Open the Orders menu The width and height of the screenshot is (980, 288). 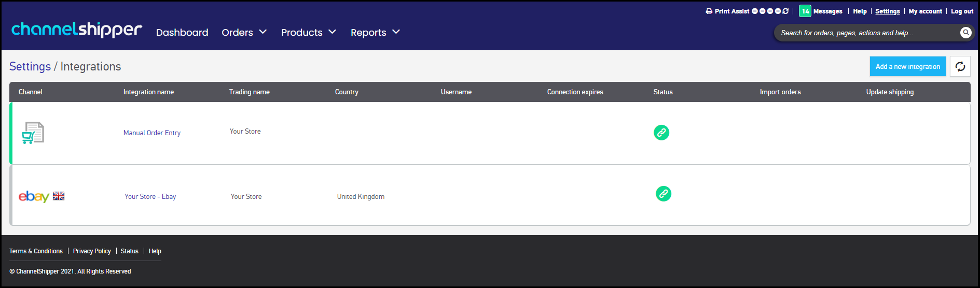click(238, 32)
